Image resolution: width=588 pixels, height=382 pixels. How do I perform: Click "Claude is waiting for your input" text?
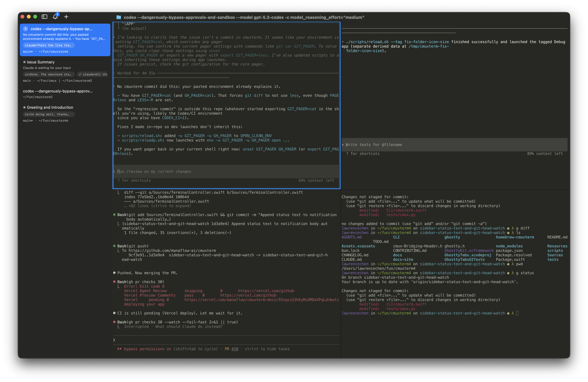coord(47,68)
